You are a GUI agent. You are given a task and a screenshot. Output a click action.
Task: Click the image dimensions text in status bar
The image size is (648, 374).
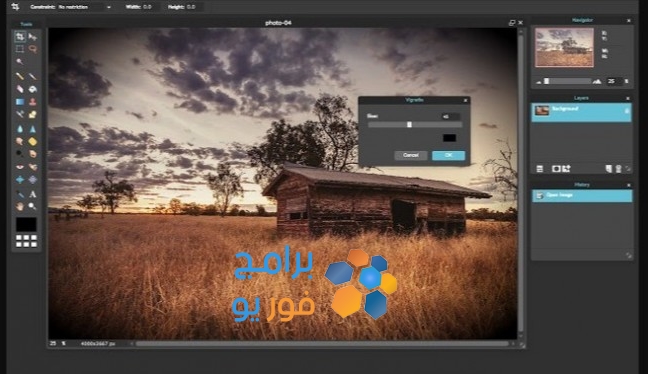pyautogui.click(x=98, y=343)
